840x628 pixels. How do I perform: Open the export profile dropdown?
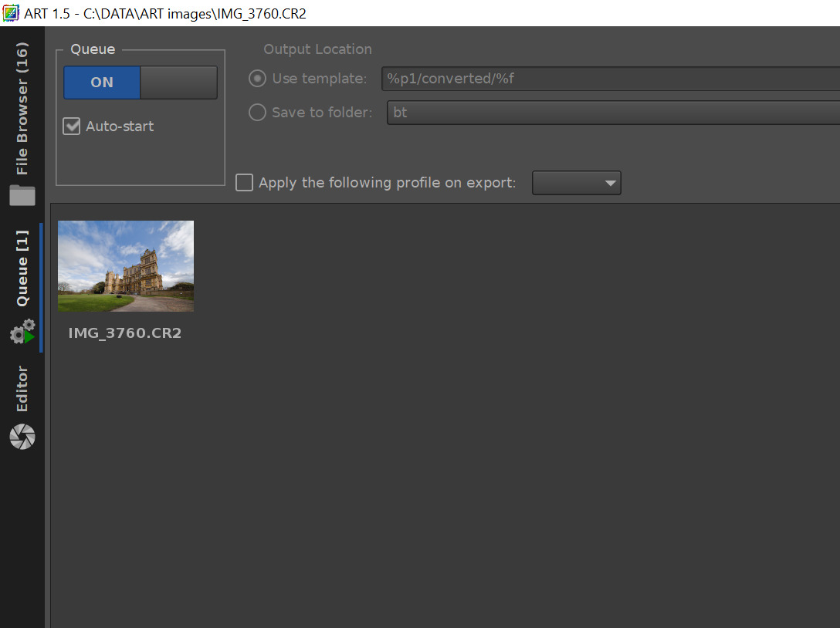pos(576,183)
